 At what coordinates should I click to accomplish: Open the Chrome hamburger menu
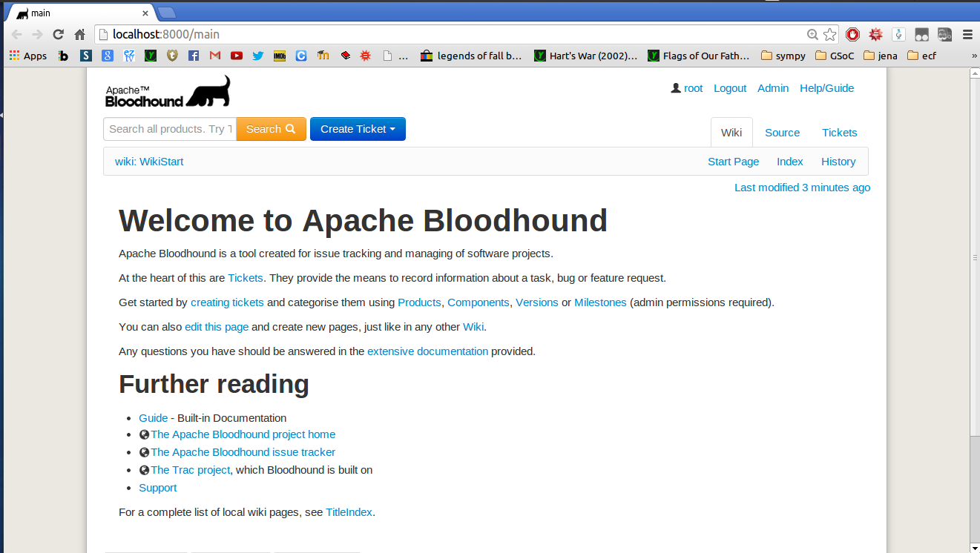click(967, 34)
